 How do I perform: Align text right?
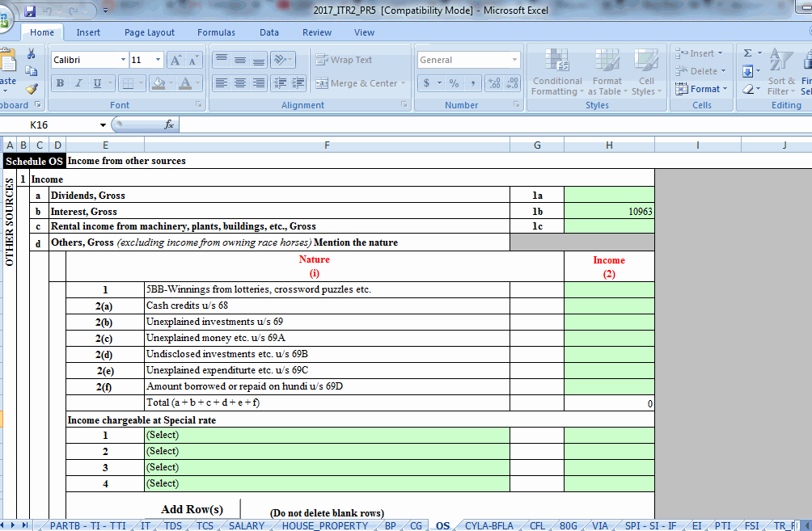click(259, 82)
